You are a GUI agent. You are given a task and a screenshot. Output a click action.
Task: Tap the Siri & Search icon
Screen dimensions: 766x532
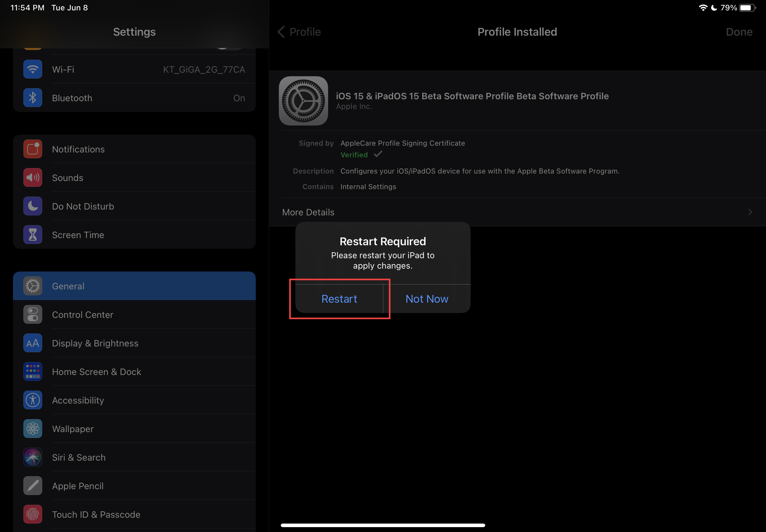click(x=33, y=457)
